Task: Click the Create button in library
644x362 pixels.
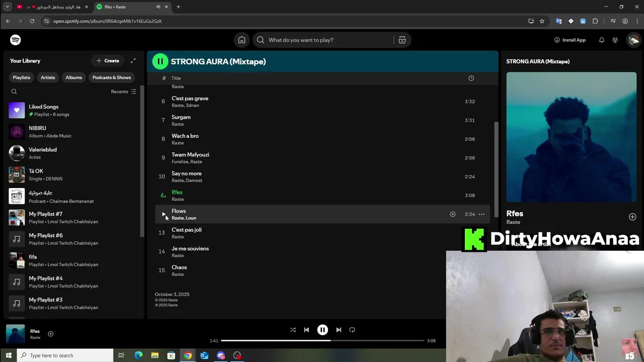Action: (x=108, y=61)
